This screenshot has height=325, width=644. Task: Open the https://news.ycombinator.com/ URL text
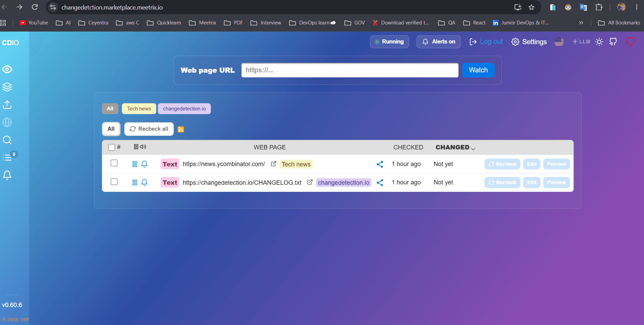click(224, 164)
